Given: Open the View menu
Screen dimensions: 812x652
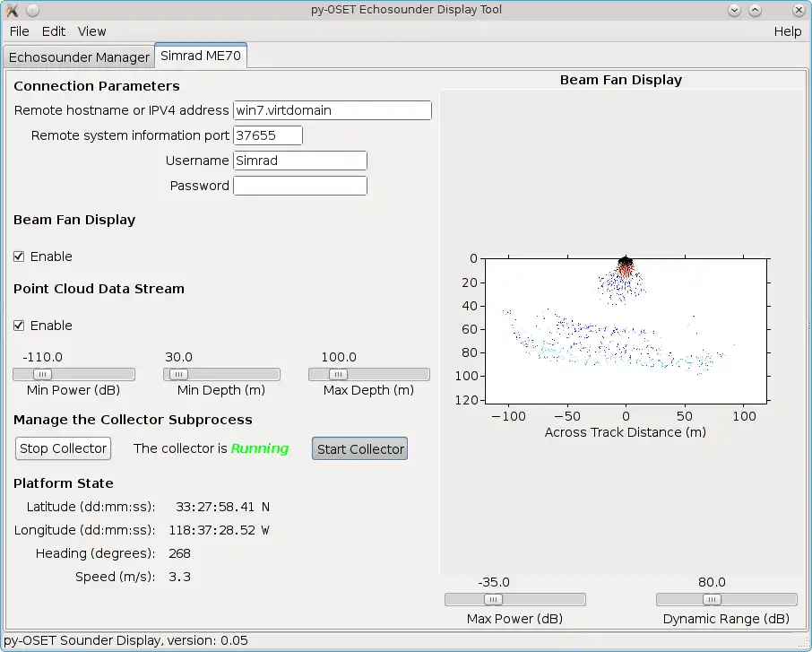Looking at the screenshot, I should coord(91,31).
